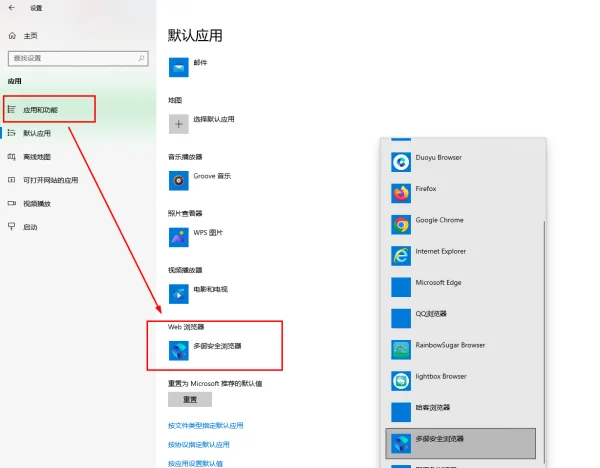Choose Google Chrome in the list
The height and width of the screenshot is (468, 600).
tap(462, 225)
